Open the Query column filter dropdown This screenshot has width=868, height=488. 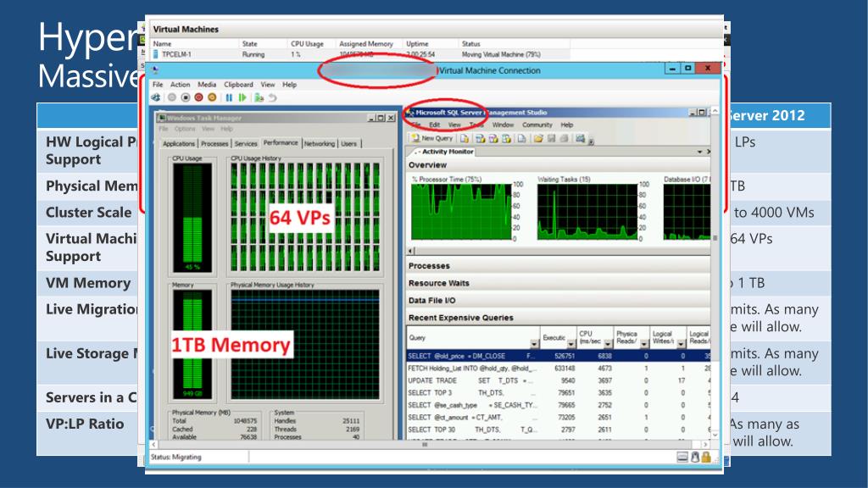coord(534,344)
